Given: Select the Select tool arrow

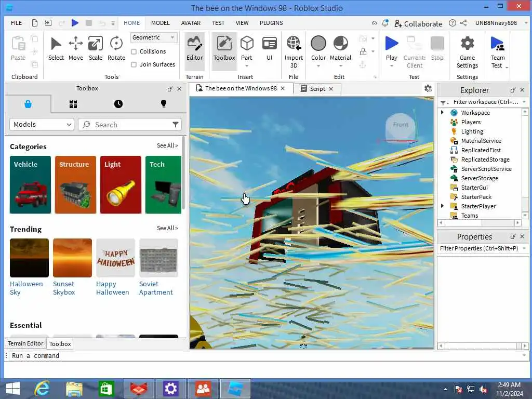Looking at the screenshot, I should coord(56,49).
